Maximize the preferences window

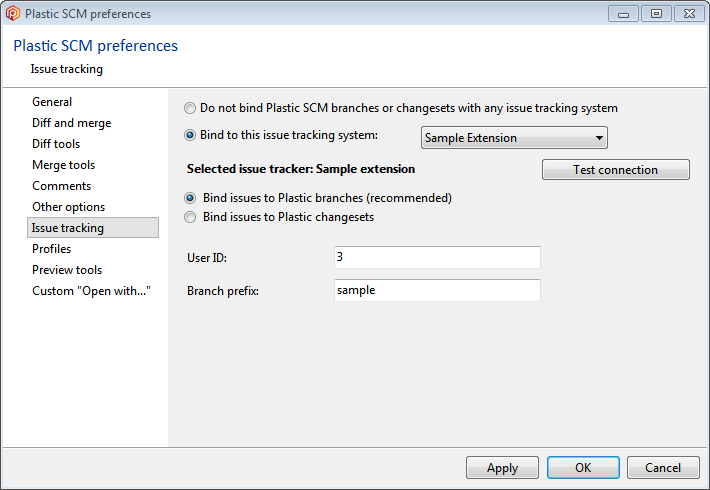click(656, 14)
